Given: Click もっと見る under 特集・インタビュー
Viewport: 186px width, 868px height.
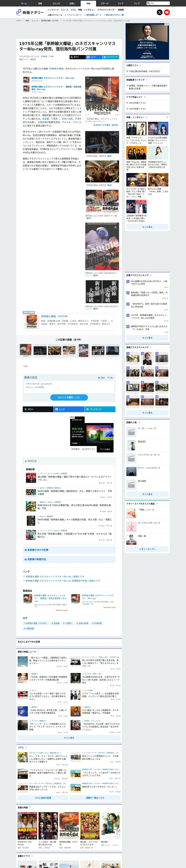Looking at the screenshot, I should pos(147,227).
